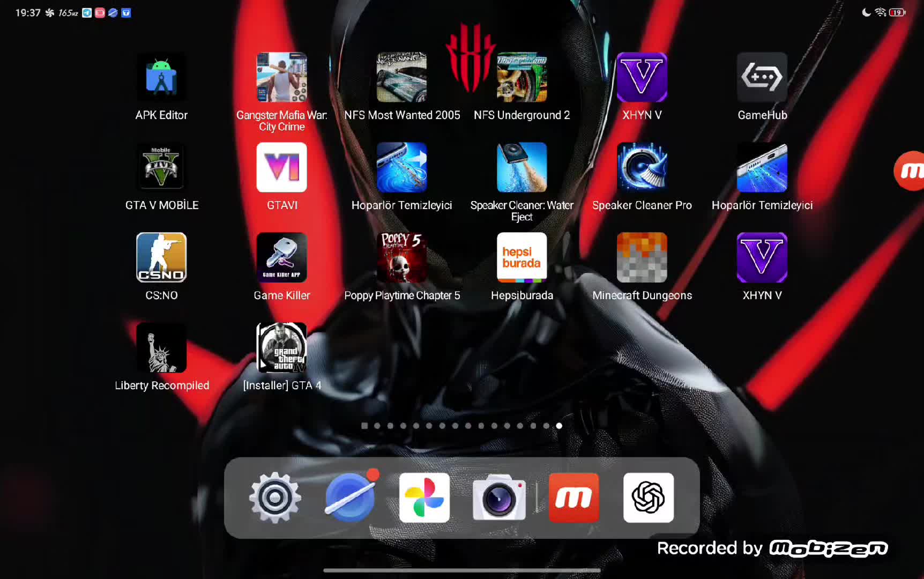Launch the CS:NO game
This screenshot has width=924, height=579.
(161, 257)
